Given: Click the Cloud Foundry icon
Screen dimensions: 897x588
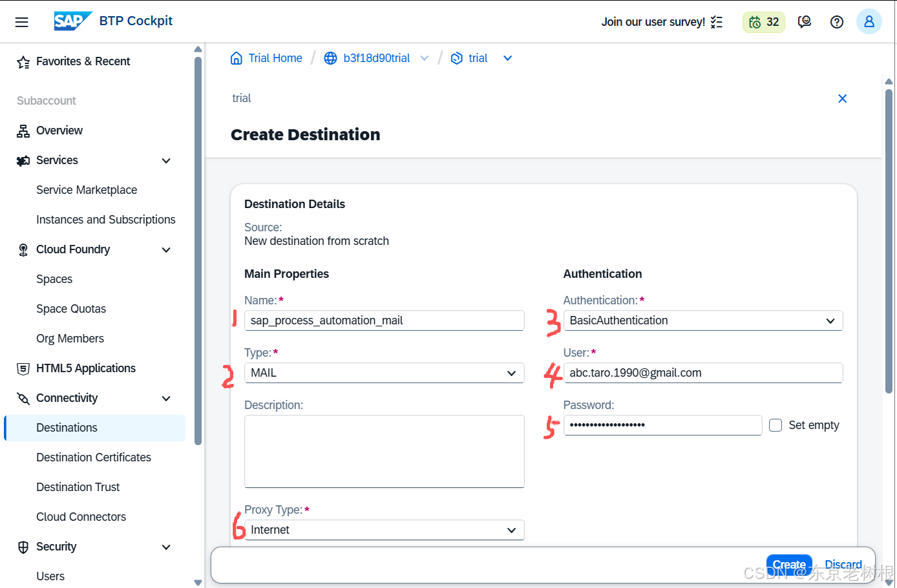Looking at the screenshot, I should pyautogui.click(x=23, y=250).
